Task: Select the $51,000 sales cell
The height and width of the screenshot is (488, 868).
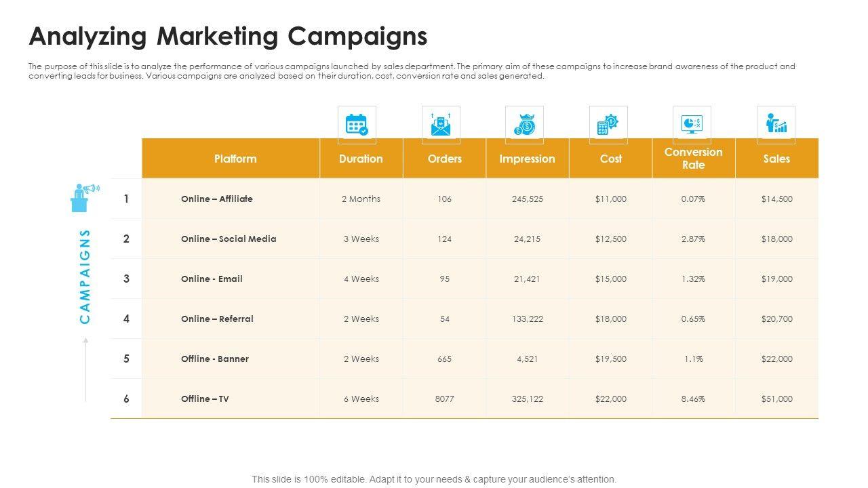Action: (x=776, y=399)
